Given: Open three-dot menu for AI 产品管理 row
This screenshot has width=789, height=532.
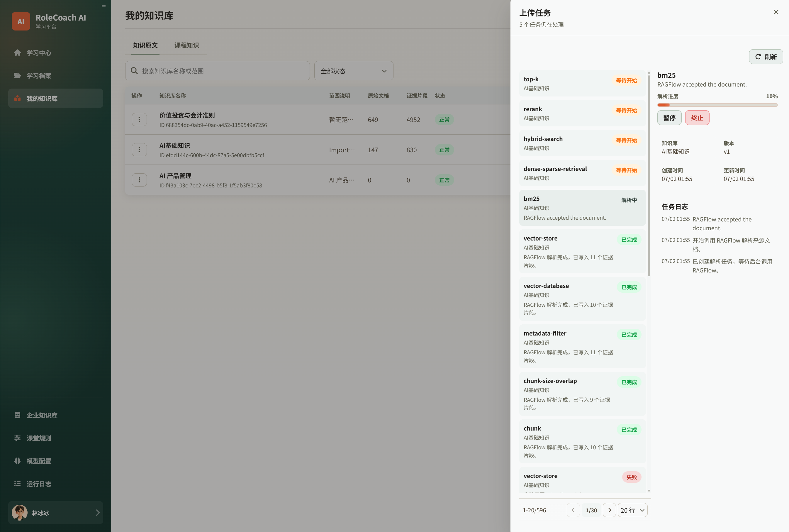Looking at the screenshot, I should pos(139,180).
